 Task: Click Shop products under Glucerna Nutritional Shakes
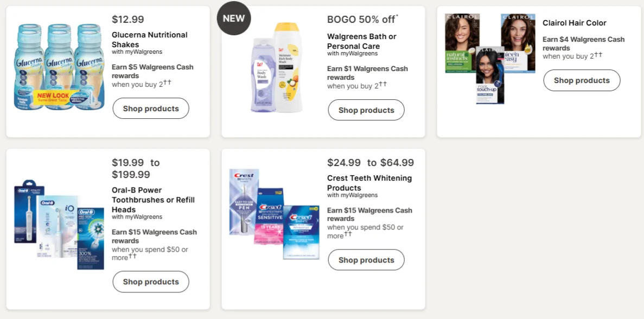pos(151,109)
